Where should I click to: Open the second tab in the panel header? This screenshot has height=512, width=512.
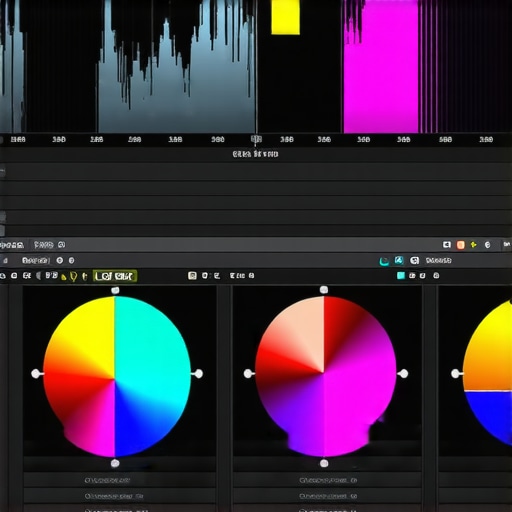coord(44,245)
